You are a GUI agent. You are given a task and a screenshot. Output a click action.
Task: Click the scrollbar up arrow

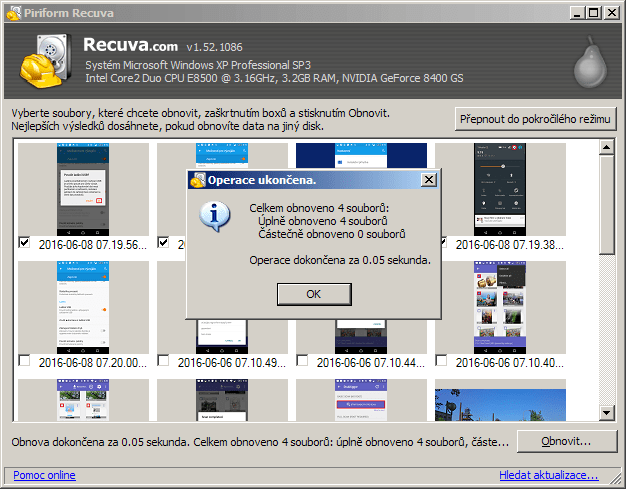pos(607,147)
